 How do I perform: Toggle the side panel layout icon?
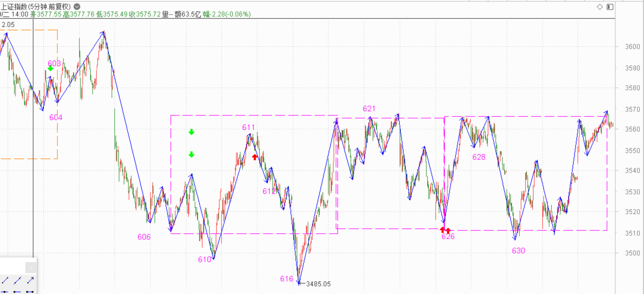(x=610, y=7)
